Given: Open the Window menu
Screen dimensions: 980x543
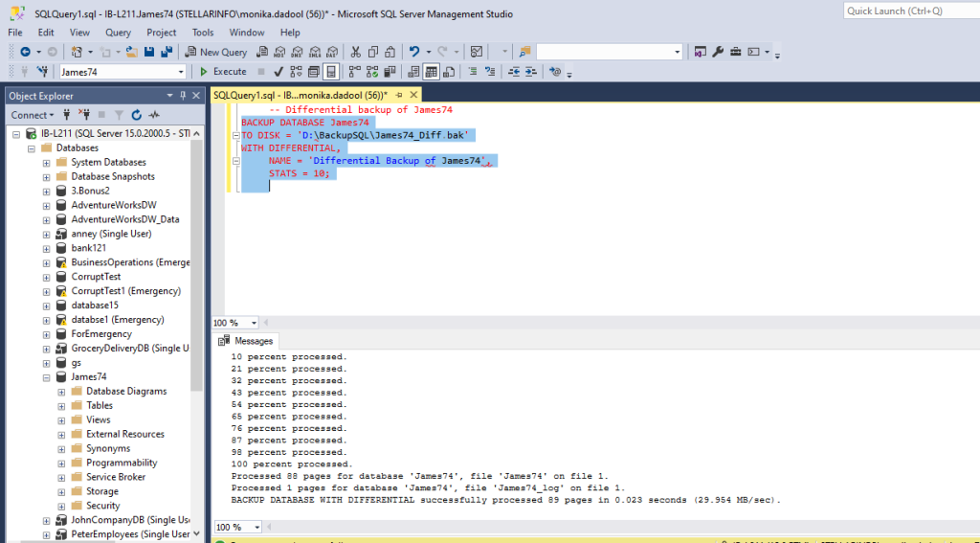Looking at the screenshot, I should coord(247,33).
